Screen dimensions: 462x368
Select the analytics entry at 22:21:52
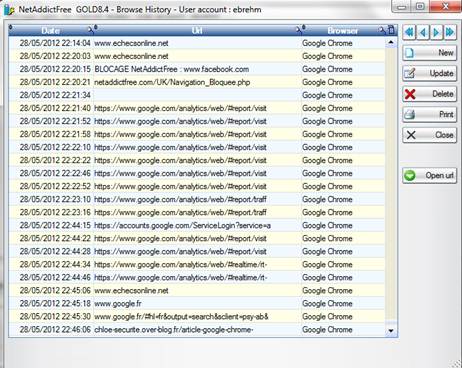[197, 121]
